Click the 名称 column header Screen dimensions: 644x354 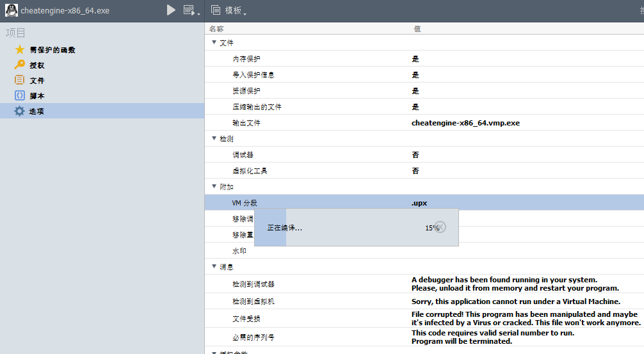216,29
